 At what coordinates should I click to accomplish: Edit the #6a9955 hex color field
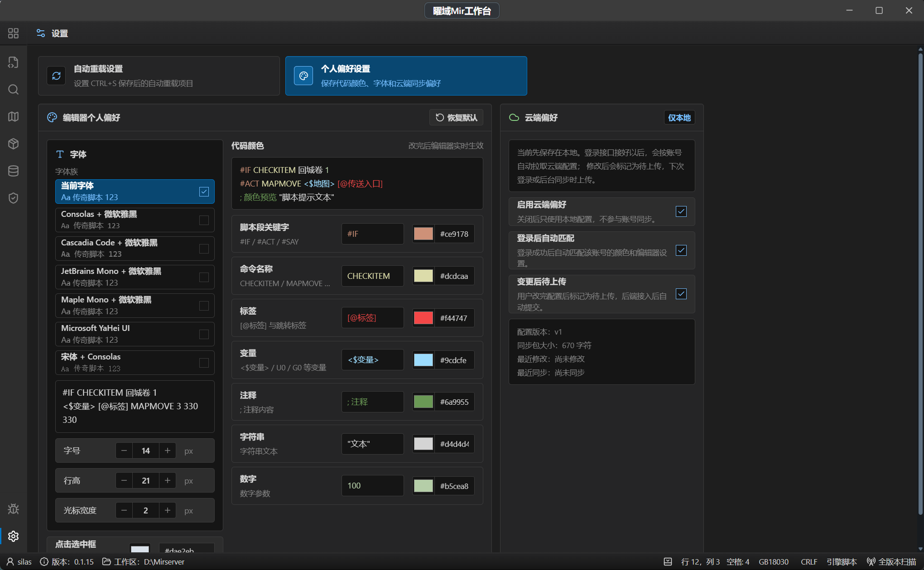coord(454,402)
